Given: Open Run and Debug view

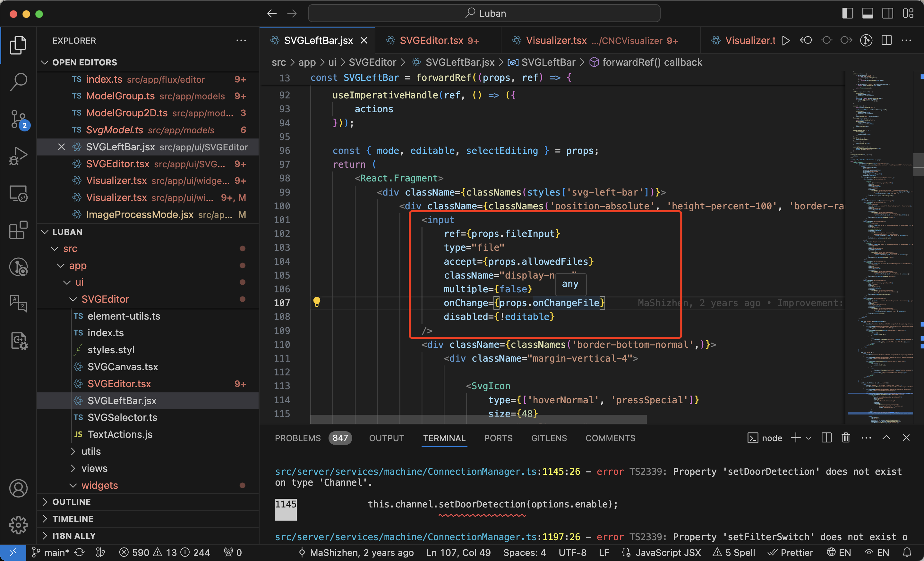Looking at the screenshot, I should pos(18,156).
